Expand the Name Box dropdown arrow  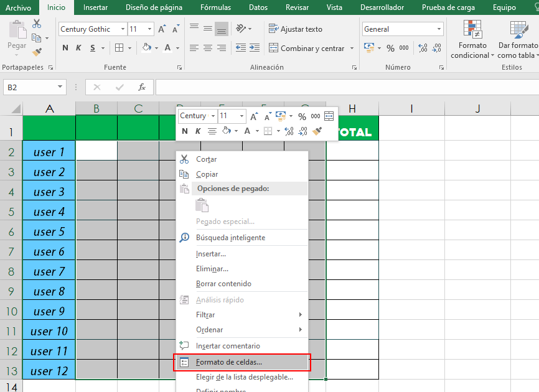[60, 87]
